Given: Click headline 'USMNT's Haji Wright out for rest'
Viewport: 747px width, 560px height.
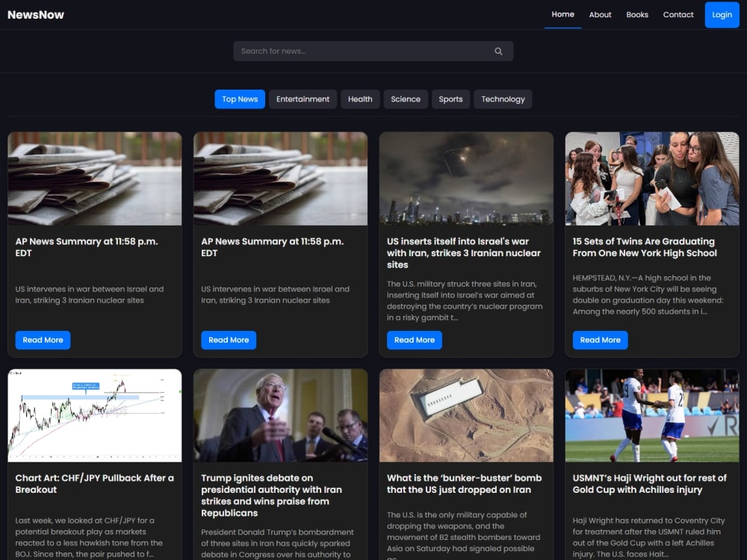Looking at the screenshot, I should coord(650,484).
